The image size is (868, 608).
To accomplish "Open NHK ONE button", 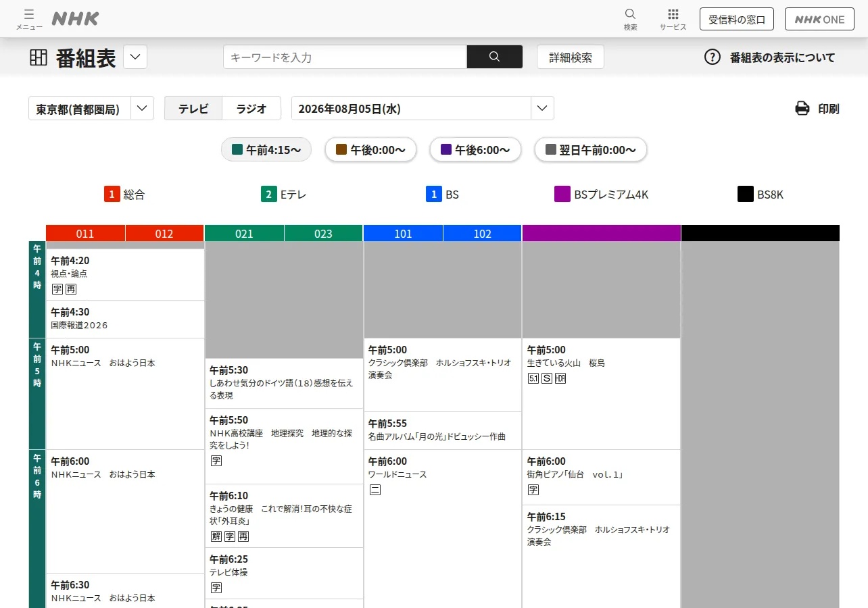I will click(819, 19).
